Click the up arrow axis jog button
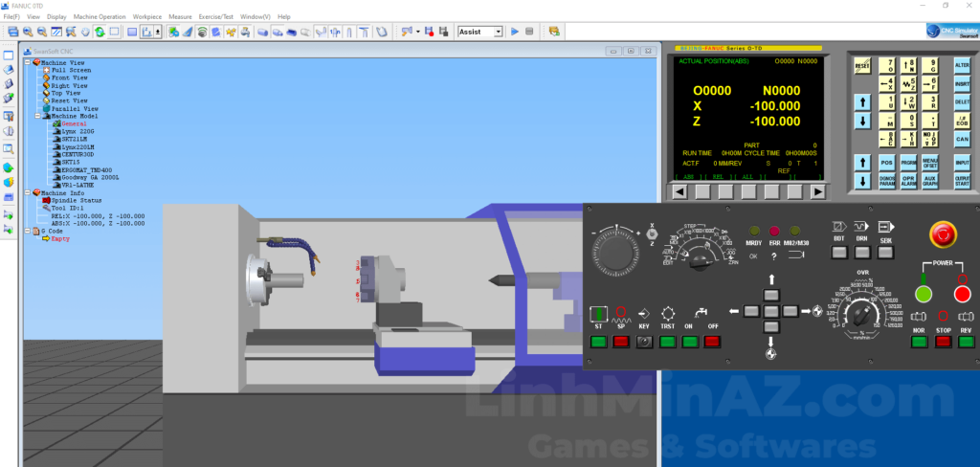The height and width of the screenshot is (467, 980). pyautogui.click(x=772, y=295)
